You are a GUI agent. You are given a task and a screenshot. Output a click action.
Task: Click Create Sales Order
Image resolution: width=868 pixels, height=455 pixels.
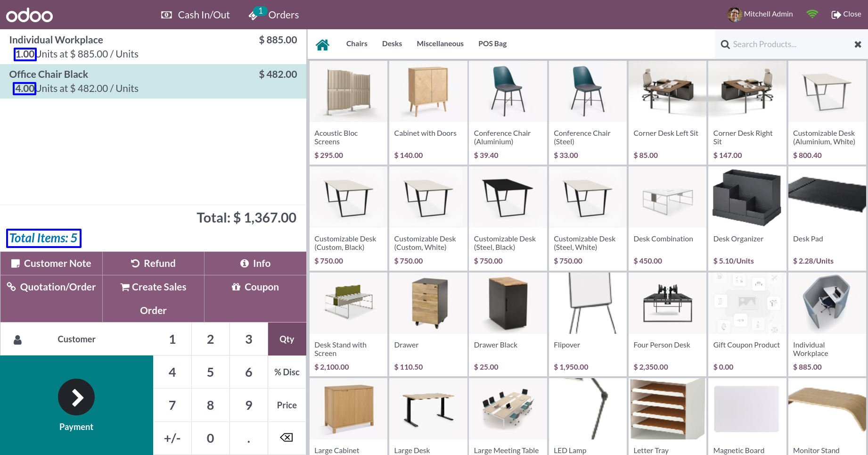pos(153,298)
